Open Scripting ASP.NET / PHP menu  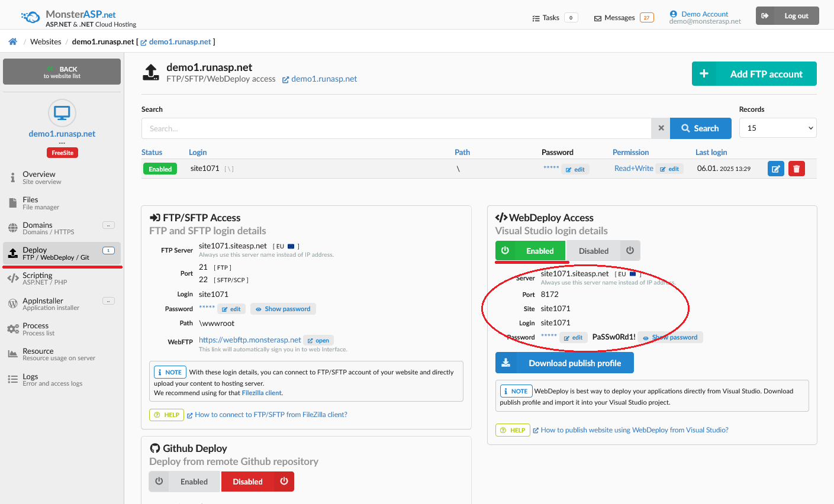[62, 279]
